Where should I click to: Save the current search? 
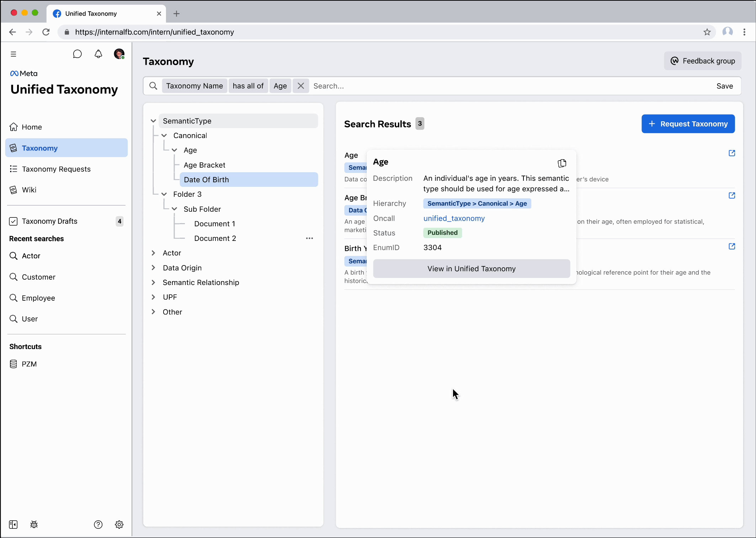[725, 86]
